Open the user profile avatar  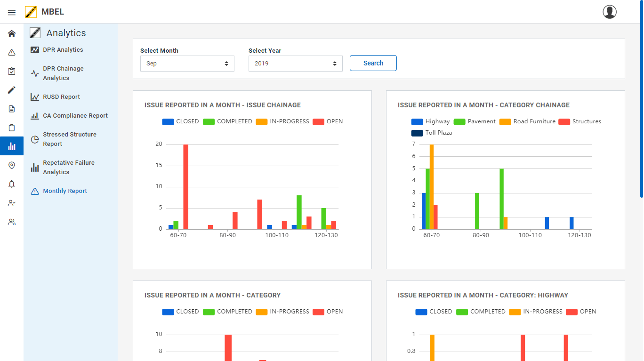coord(610,12)
